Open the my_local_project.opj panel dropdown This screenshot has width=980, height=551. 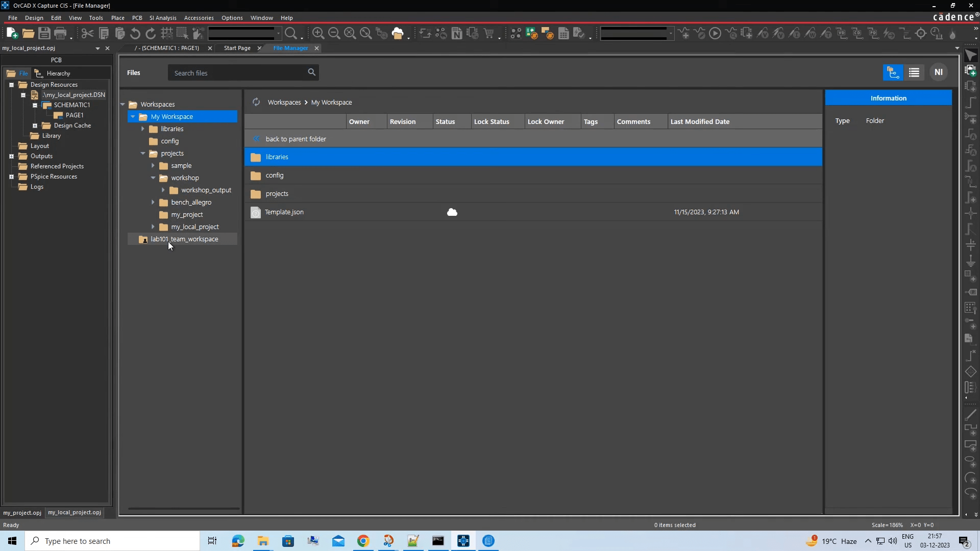[97, 48]
